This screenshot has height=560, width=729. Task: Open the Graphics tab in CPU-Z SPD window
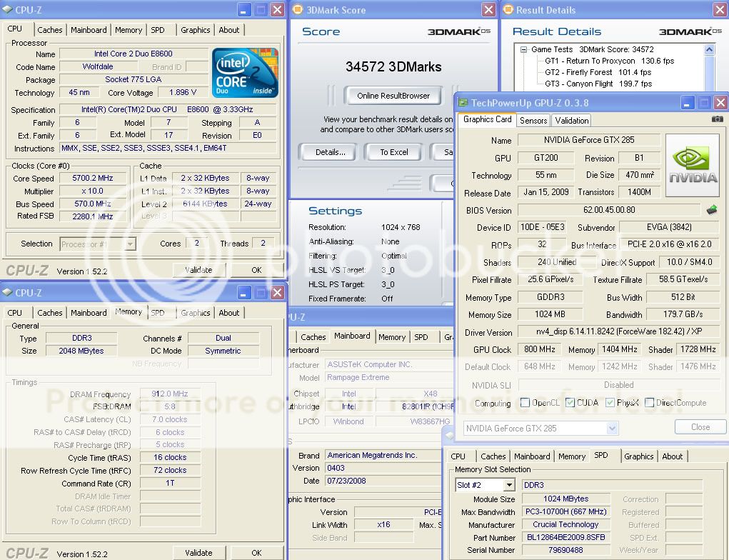point(639,456)
